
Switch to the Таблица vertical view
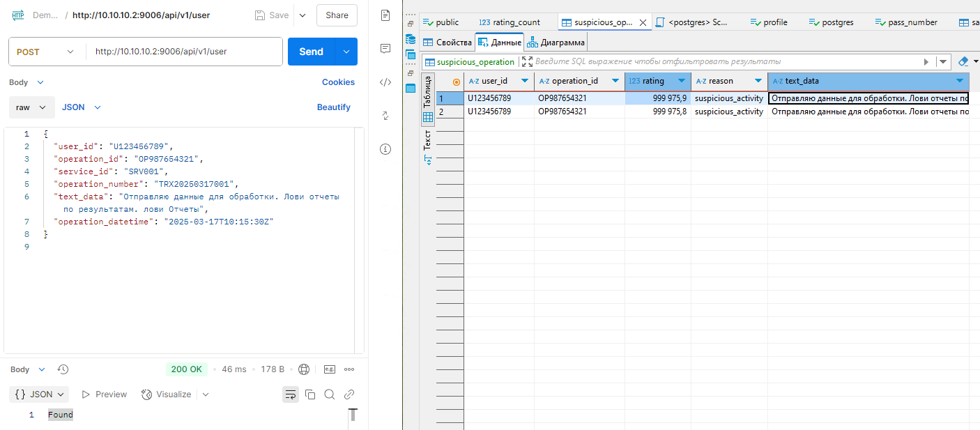point(427,92)
